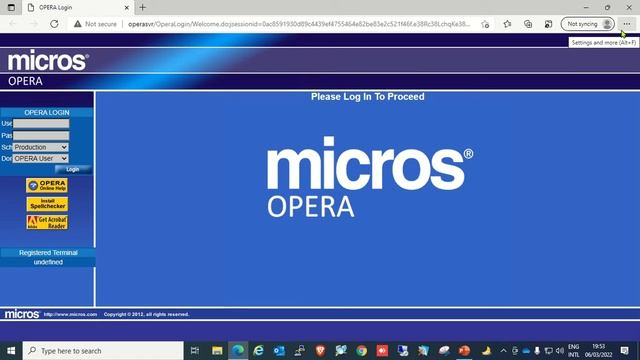The height and width of the screenshot is (360, 640).
Task: Click the OneDrive cloud tray icon
Action: tap(526, 351)
